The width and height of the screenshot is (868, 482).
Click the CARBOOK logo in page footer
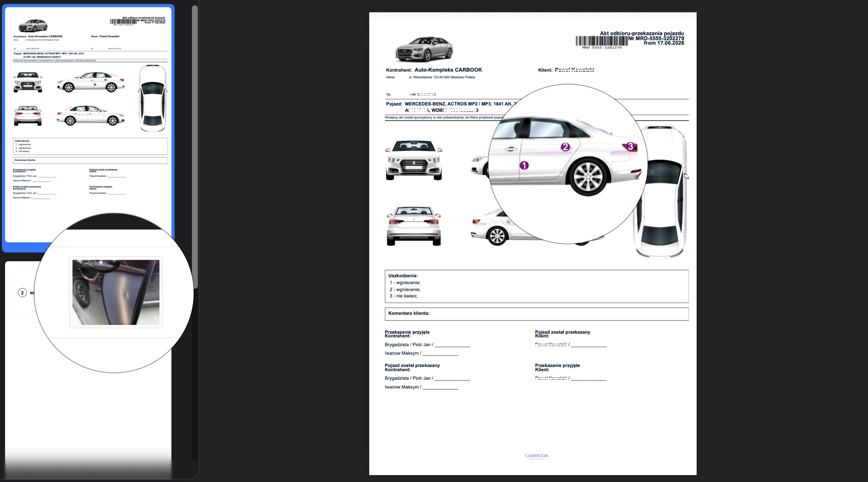click(536, 456)
